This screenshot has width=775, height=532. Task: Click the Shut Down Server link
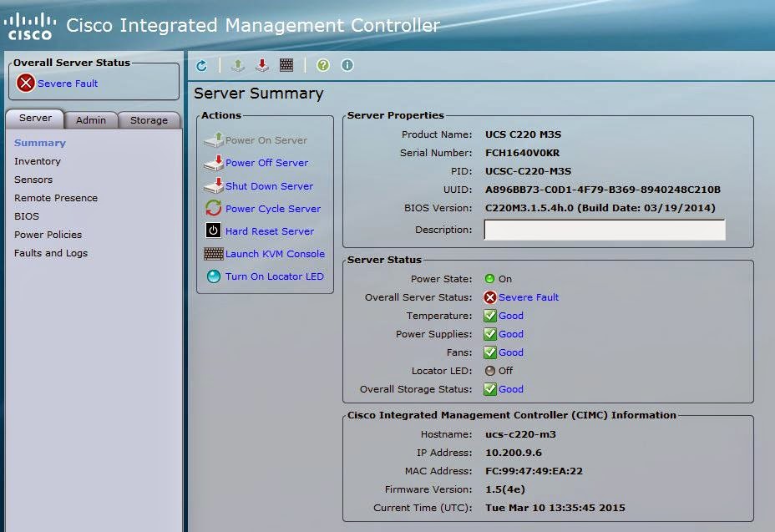pyautogui.click(x=270, y=186)
